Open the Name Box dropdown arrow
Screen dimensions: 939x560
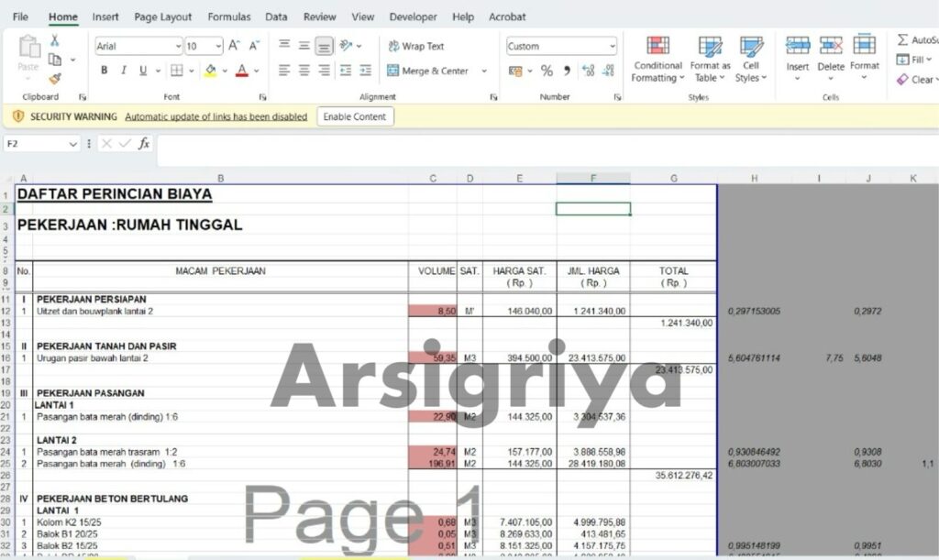click(73, 144)
